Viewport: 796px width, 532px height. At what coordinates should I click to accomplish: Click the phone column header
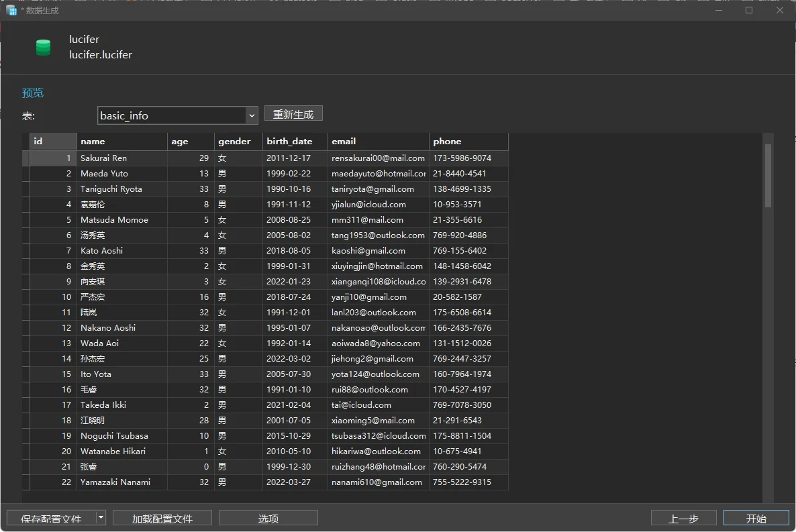pos(468,142)
